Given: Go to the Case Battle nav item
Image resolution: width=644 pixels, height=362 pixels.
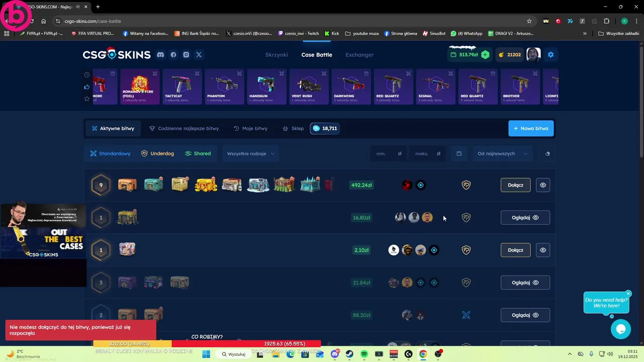Looking at the screenshot, I should pos(316,55).
